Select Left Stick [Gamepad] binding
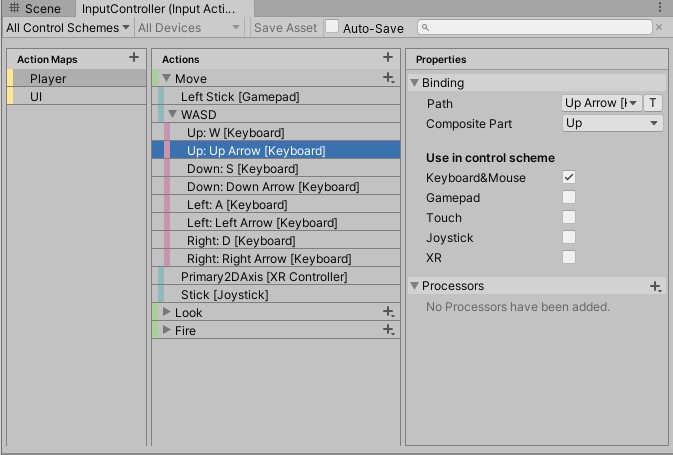Image resolution: width=673 pixels, height=455 pixels. 276,97
